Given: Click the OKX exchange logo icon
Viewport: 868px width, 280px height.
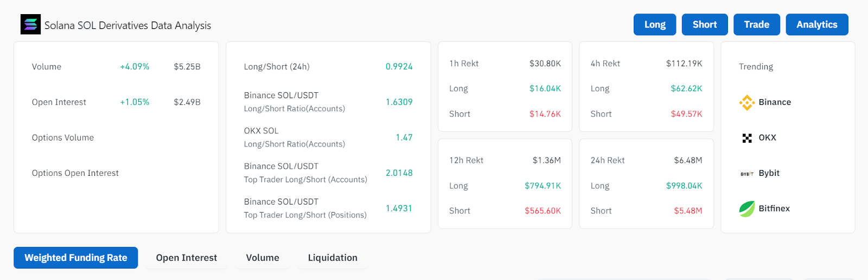Looking at the screenshot, I should tap(747, 138).
